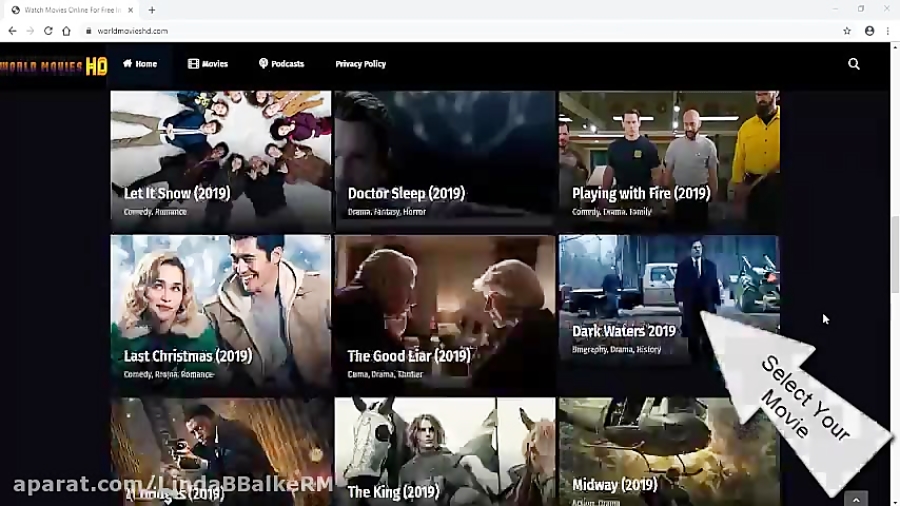View the padlock site security info
Viewport: 900px width, 506px height.
click(x=88, y=31)
